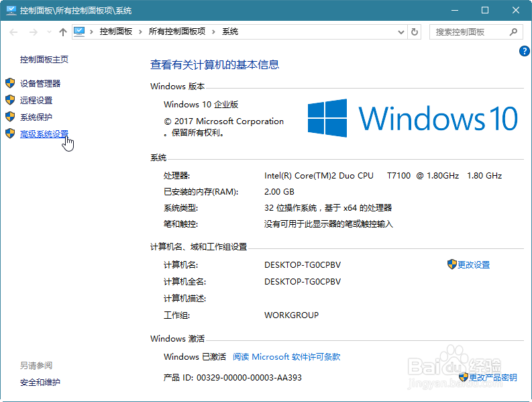Click shield icon beside 远程设置
The height and width of the screenshot is (402, 532).
tap(10, 100)
